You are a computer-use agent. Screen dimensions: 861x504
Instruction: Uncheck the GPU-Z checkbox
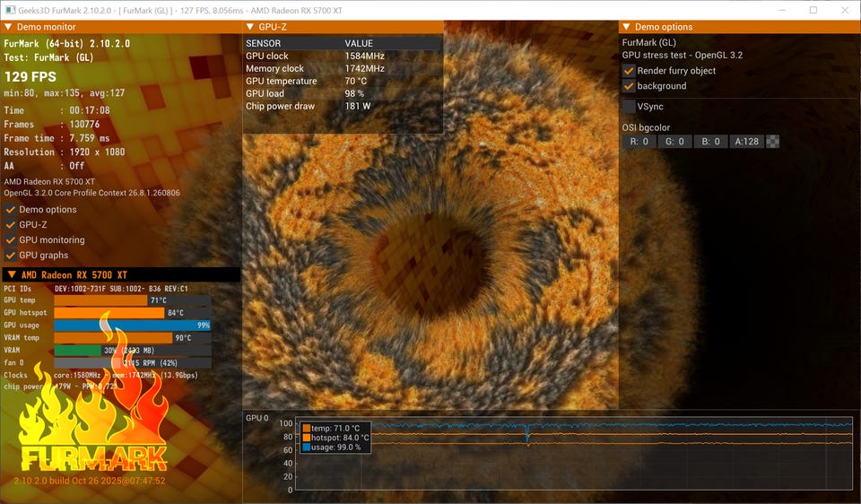pos(11,224)
